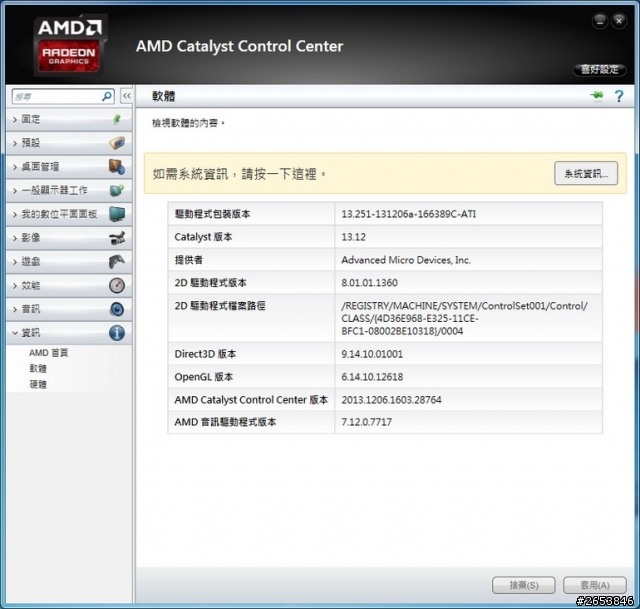Expand the 桌面管理 section
The image size is (640, 609).
pyautogui.click(x=15, y=167)
